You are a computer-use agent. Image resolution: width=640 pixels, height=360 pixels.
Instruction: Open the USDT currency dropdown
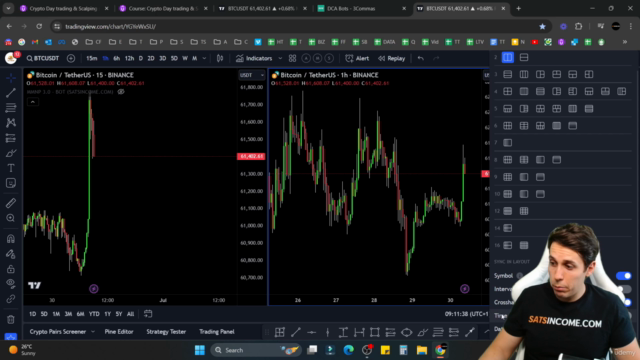point(251,75)
